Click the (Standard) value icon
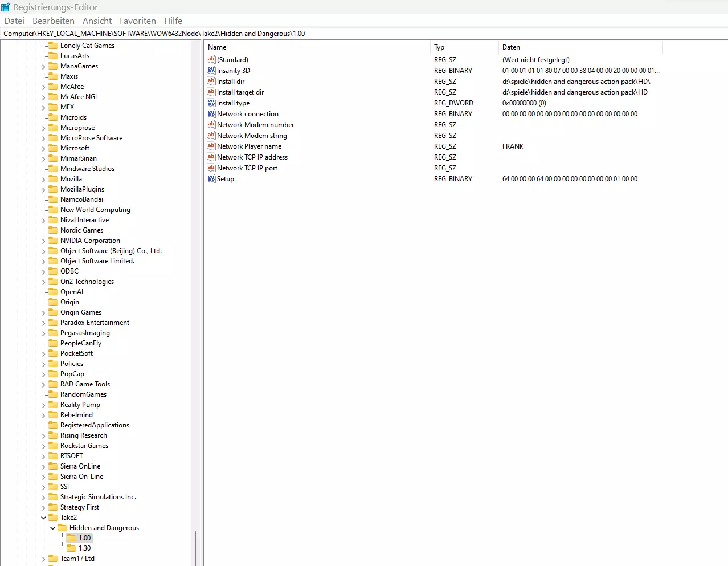The image size is (728, 566). point(211,59)
